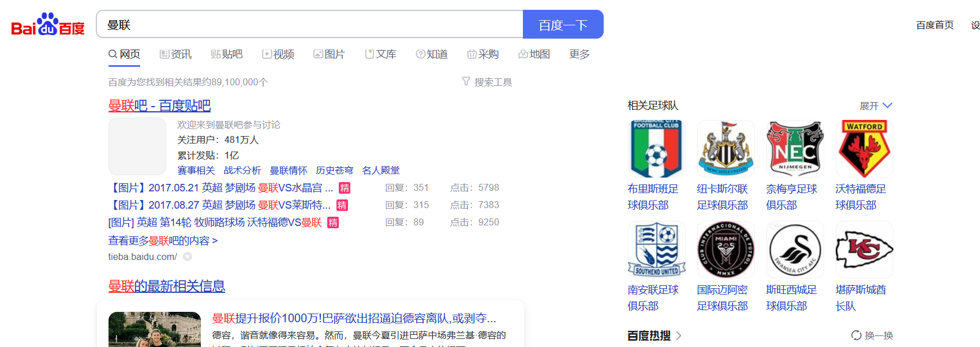Click the news article photo thumbnail
980x347 pixels.
[155, 329]
